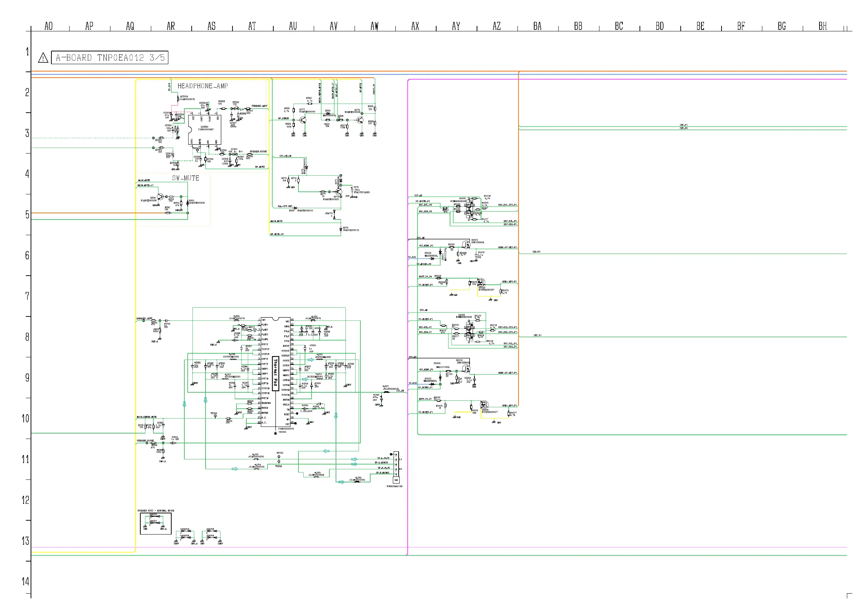Click the HDMI-5V-DET-P0 net label
This screenshot has width=868, height=614.
[x=507, y=248]
